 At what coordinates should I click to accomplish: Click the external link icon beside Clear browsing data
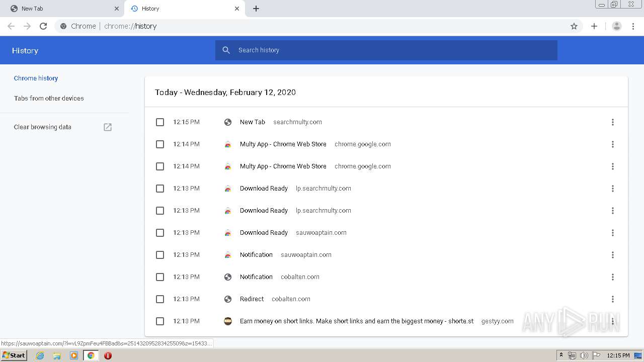point(108,127)
